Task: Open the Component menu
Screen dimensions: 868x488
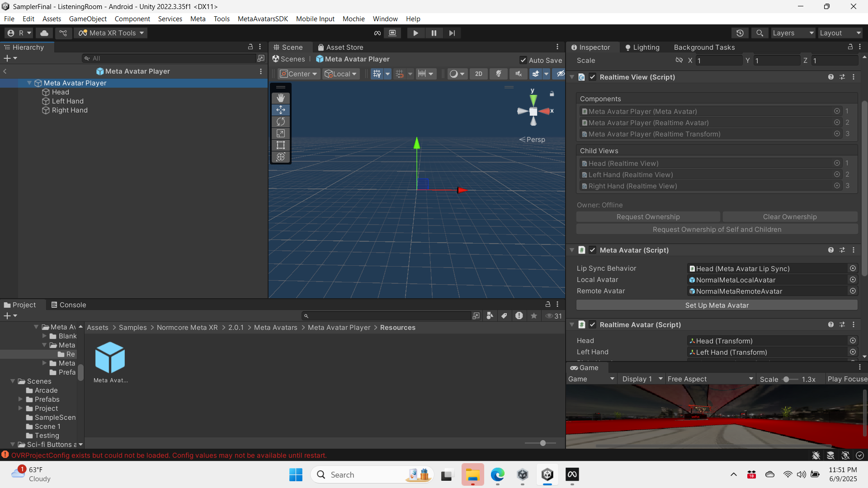Action: click(x=132, y=19)
